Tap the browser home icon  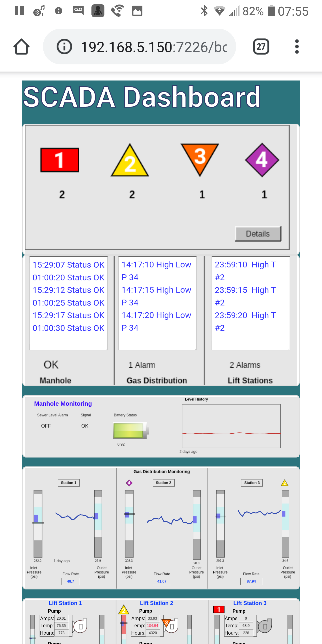point(21,47)
